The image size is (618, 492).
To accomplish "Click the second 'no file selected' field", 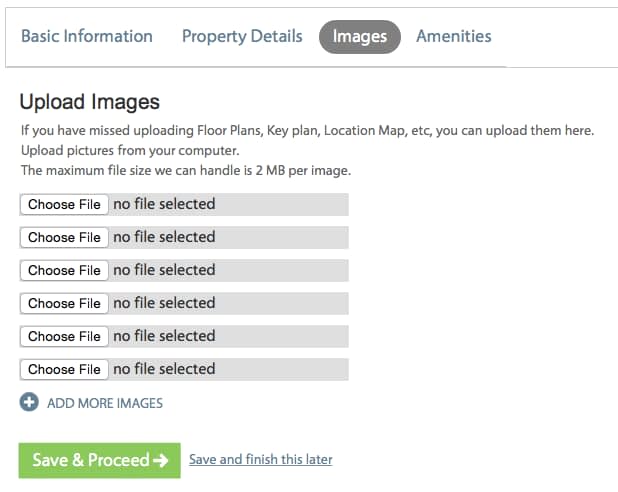I will tap(184, 237).
